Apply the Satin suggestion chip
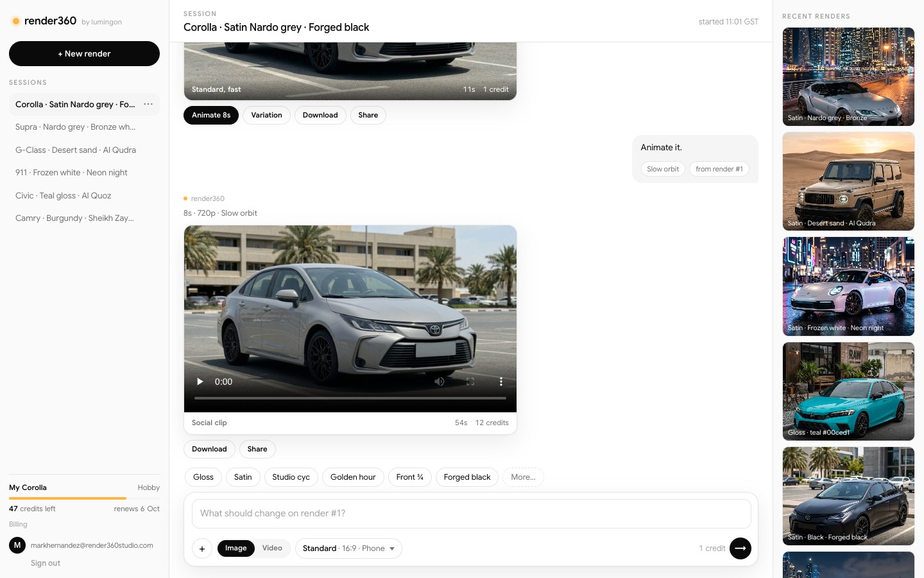The height and width of the screenshot is (578, 924). point(243,477)
